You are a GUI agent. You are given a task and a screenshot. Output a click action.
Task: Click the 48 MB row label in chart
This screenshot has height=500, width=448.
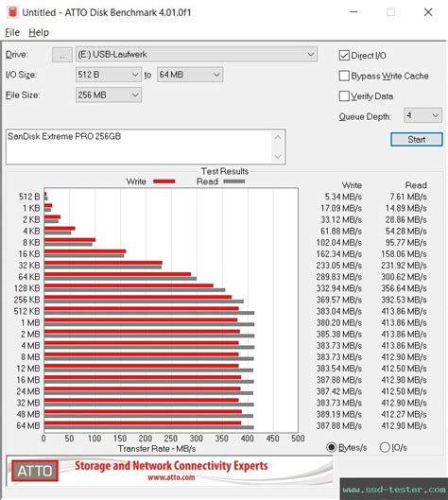coord(28,414)
